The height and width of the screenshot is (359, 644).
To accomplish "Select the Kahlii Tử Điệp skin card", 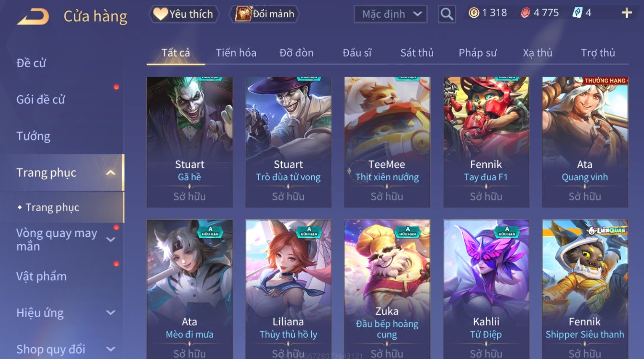I will (x=486, y=289).
